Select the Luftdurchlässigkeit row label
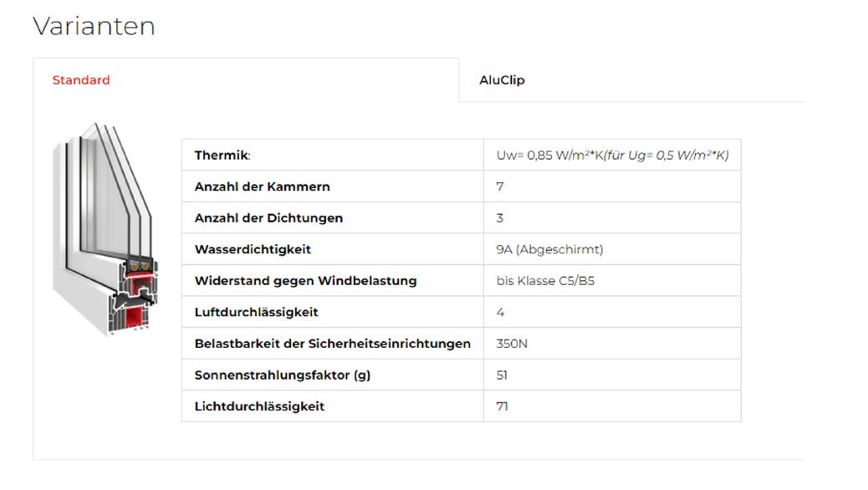This screenshot has width=868, height=490. pos(256,312)
